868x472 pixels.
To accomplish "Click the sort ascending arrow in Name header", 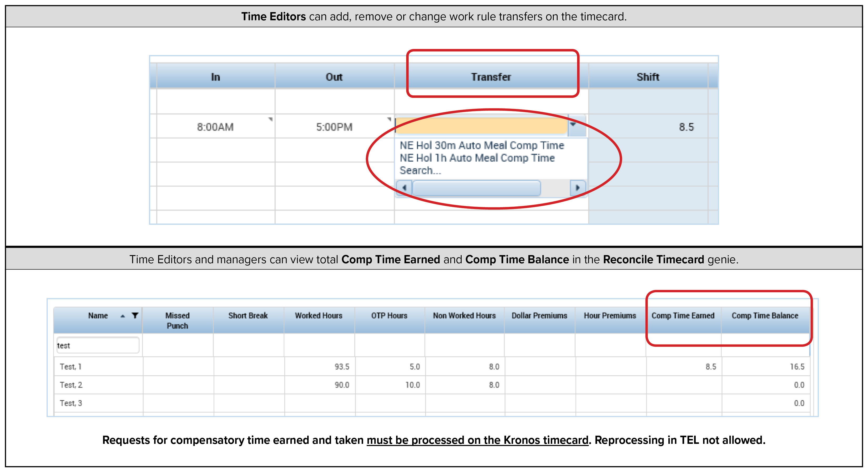I will pyautogui.click(x=123, y=316).
